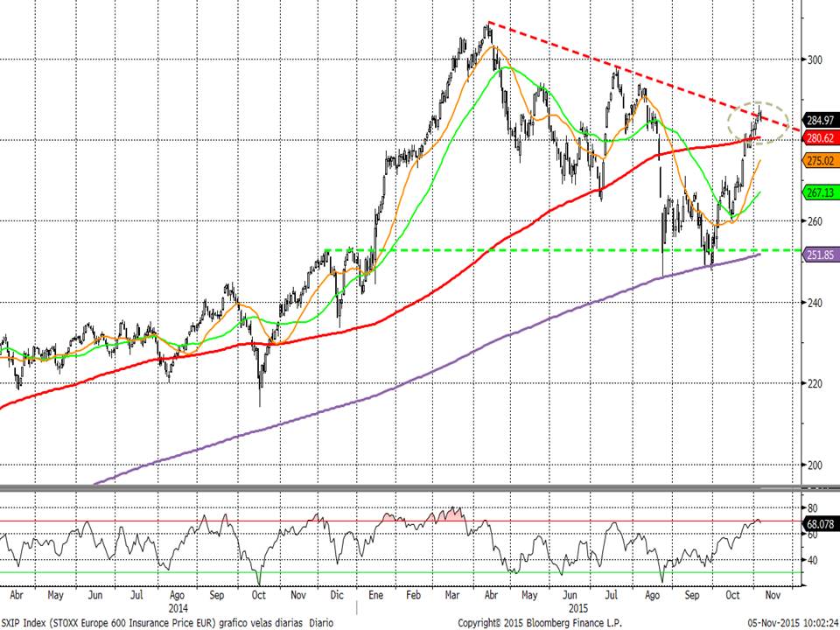
Task: Select the Ene month label on time axis
Action: [x=375, y=595]
